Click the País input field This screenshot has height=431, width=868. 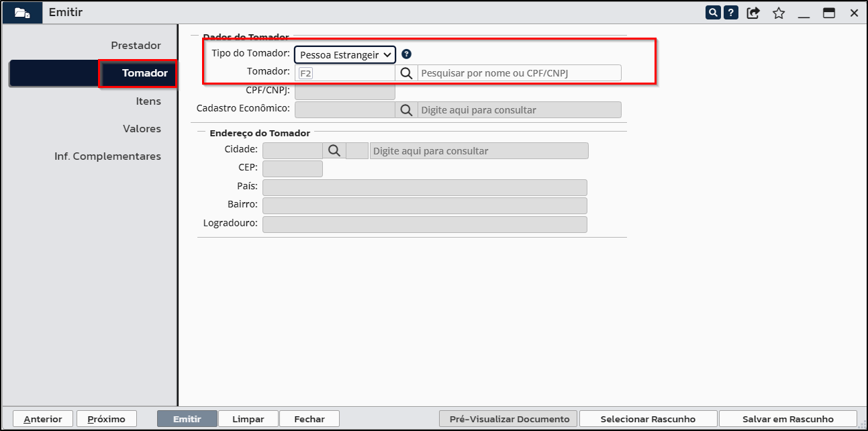(x=425, y=187)
